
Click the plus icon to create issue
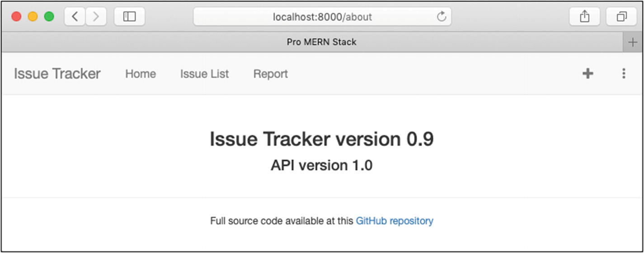588,73
